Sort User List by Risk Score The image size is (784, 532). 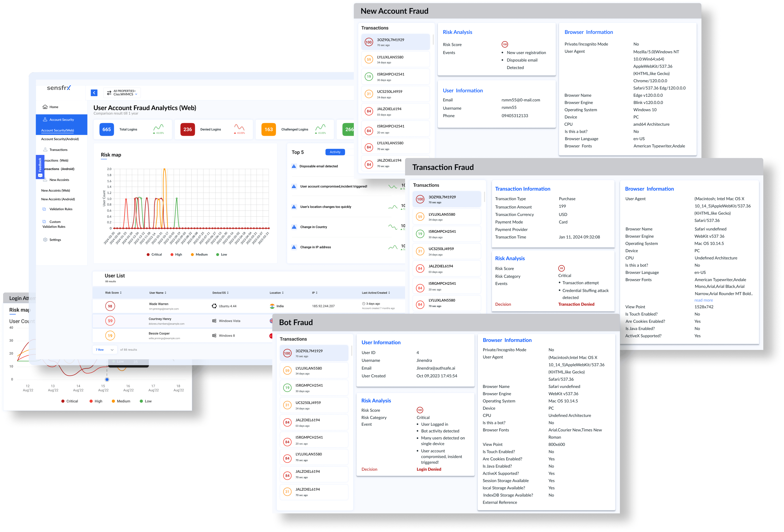(113, 293)
